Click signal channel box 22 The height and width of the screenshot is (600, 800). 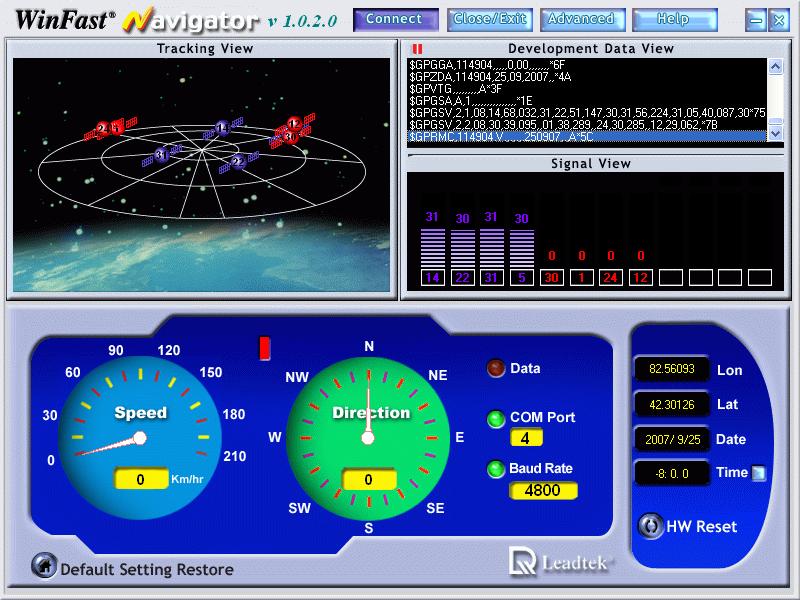(462, 278)
